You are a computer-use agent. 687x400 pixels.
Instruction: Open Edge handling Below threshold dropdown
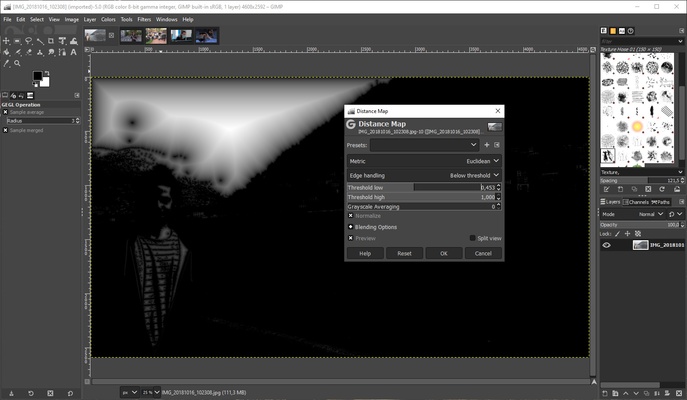coord(424,175)
